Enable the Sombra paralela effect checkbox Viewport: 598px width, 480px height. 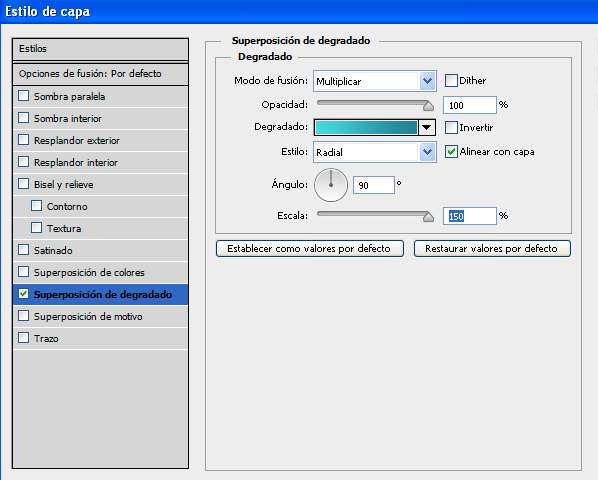pos(24,96)
